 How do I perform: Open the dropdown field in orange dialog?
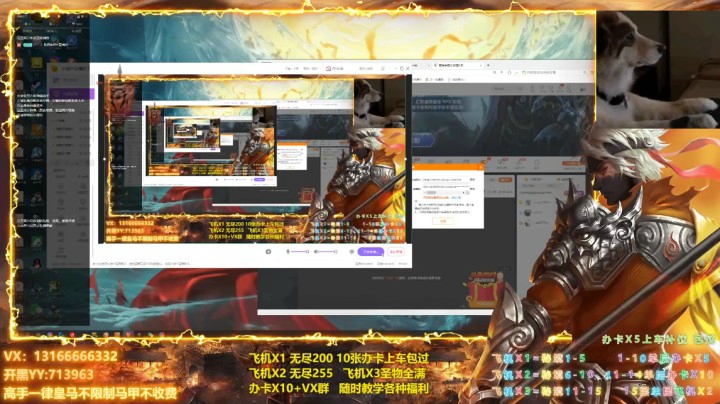coord(447,192)
